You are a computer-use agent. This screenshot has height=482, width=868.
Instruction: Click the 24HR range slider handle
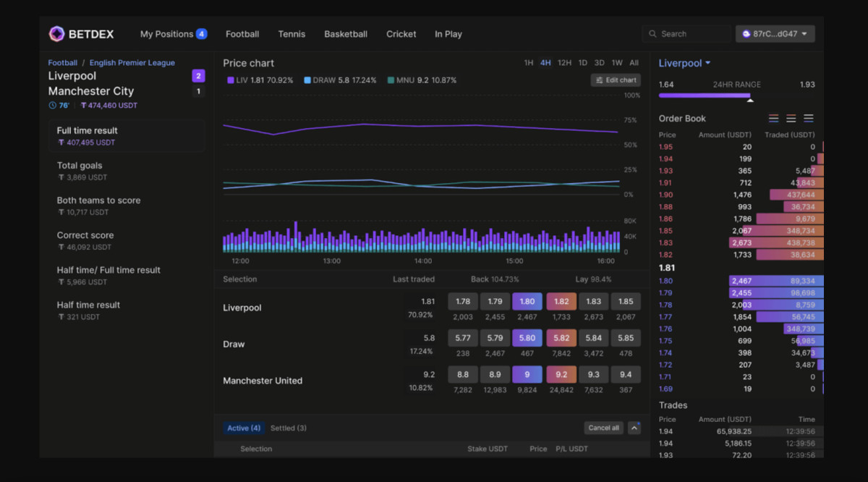[x=750, y=99]
